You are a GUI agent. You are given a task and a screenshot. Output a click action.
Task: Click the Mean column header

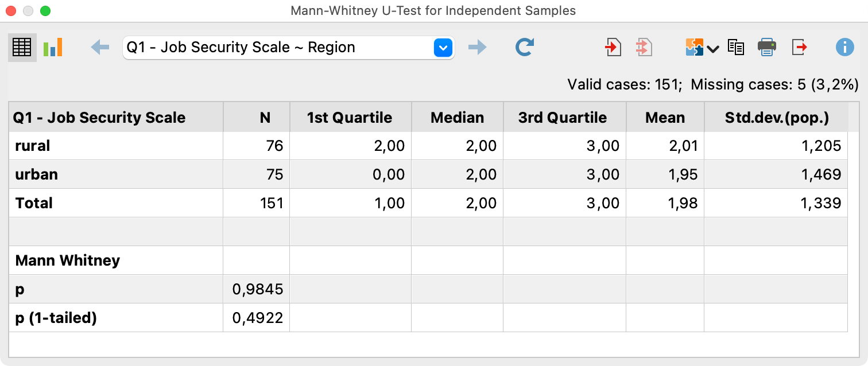pos(665,118)
